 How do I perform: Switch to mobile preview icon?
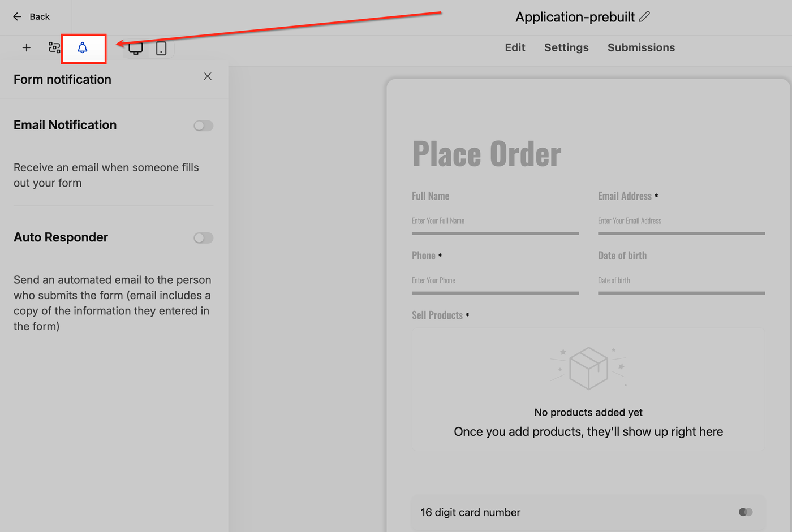[161, 49]
